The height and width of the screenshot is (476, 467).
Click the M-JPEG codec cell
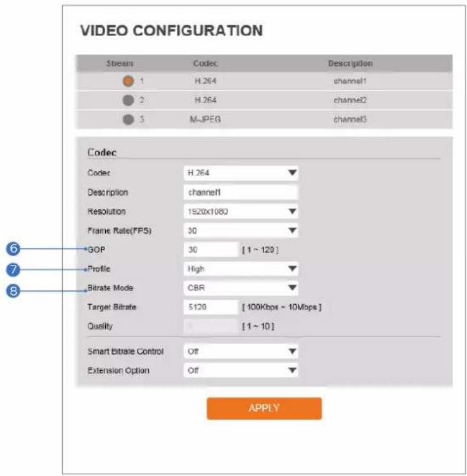point(205,119)
